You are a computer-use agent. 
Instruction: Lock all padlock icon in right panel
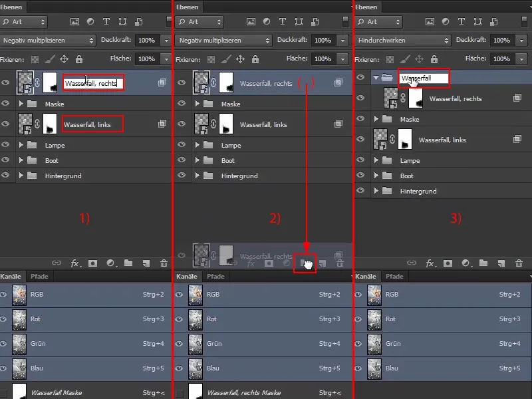pyautogui.click(x=434, y=59)
